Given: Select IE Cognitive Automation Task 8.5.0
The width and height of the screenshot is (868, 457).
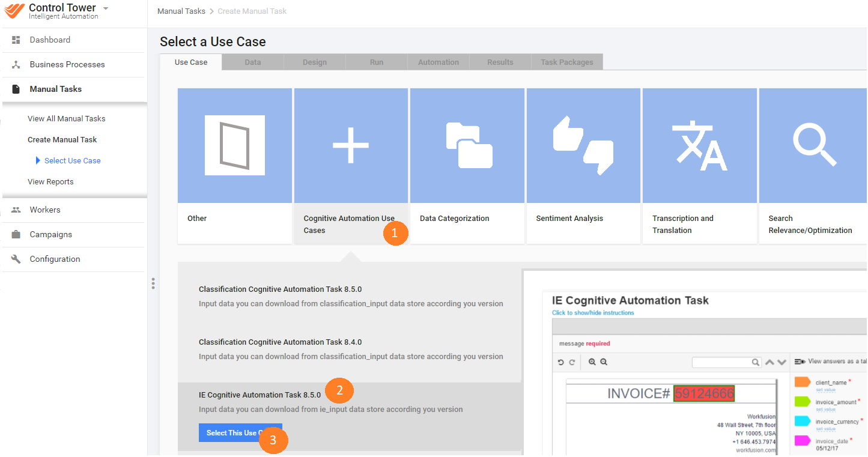Looking at the screenshot, I should [x=260, y=395].
